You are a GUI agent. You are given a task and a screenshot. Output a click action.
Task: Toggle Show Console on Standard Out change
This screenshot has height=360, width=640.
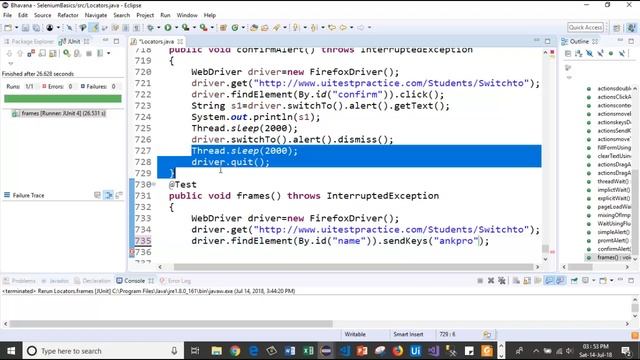tap(549, 281)
